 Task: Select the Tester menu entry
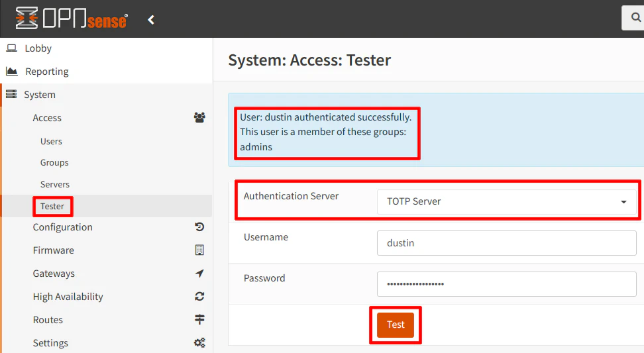(x=52, y=206)
